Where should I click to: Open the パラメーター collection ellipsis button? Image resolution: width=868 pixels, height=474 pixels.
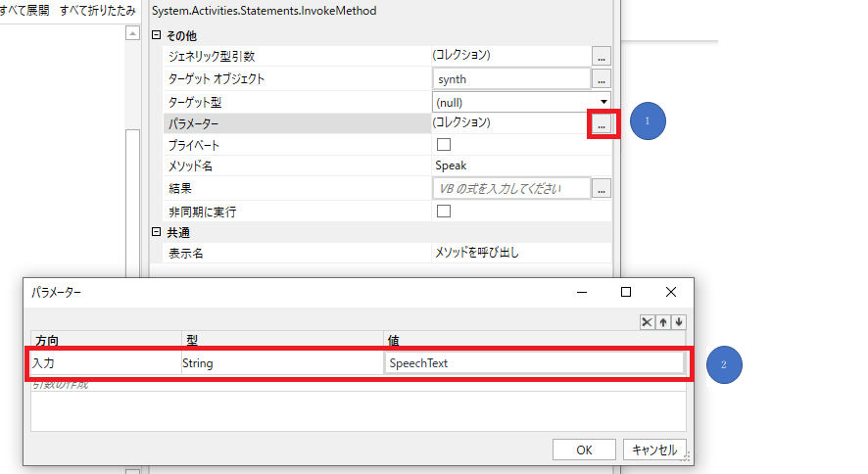click(x=602, y=124)
